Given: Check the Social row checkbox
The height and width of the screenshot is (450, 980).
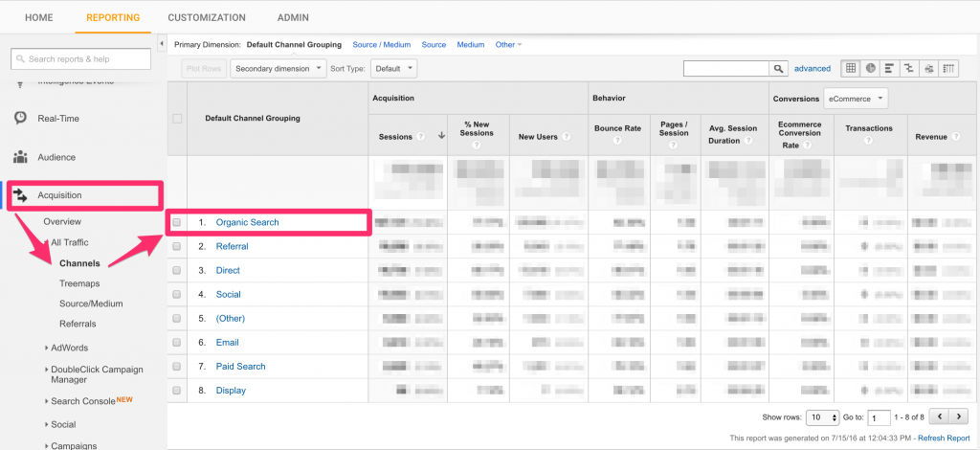Looking at the screenshot, I should 177,294.
